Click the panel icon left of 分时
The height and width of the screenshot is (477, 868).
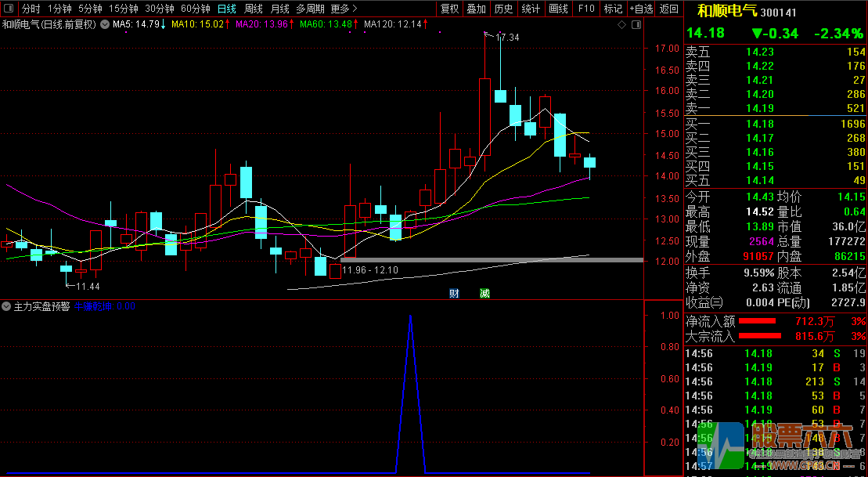pos(9,9)
